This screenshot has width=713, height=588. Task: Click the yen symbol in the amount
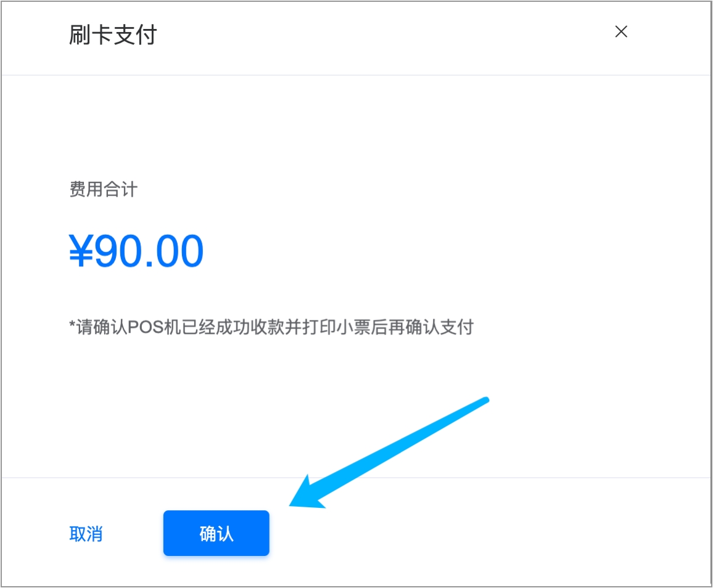pos(81,251)
